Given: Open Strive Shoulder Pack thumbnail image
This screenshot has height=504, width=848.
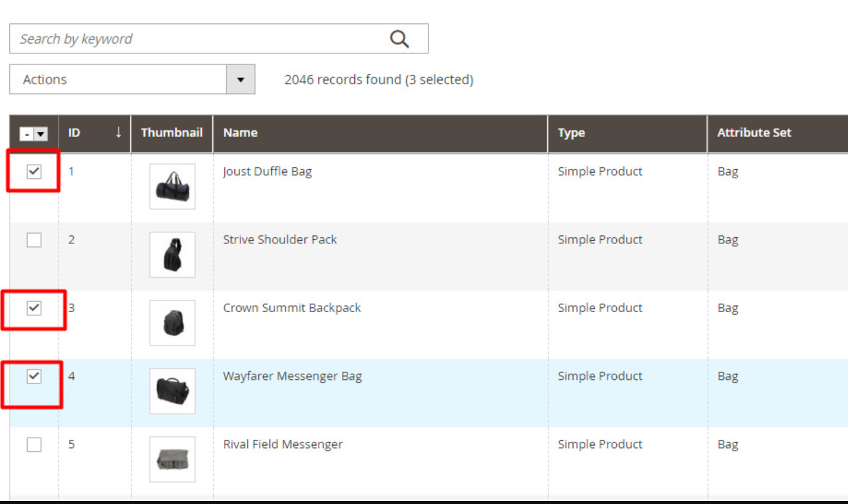Looking at the screenshot, I should pos(172,254).
